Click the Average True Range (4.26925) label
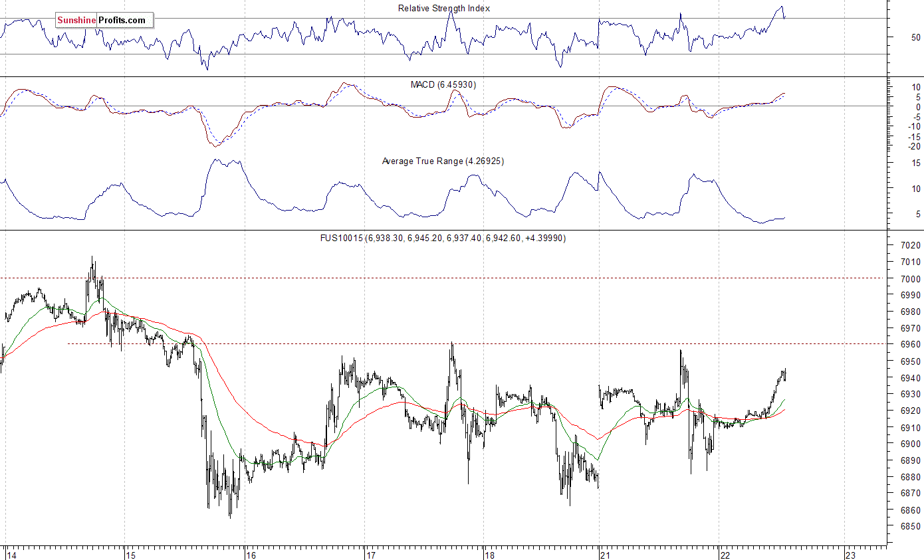 coord(443,161)
